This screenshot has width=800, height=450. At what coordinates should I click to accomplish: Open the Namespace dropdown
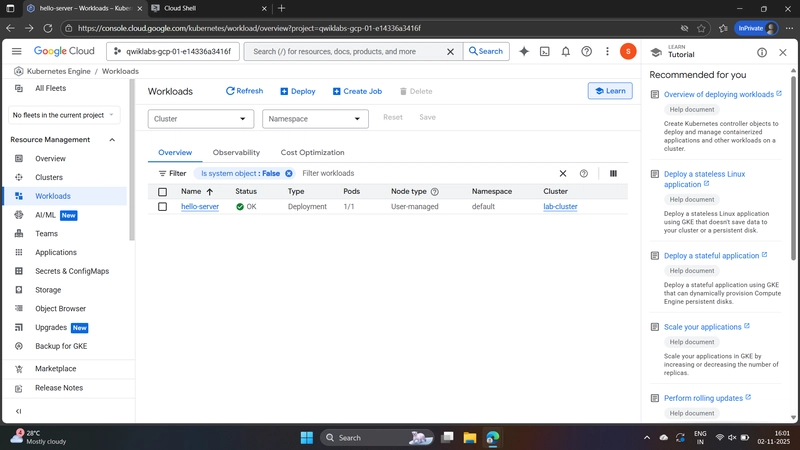pos(315,118)
